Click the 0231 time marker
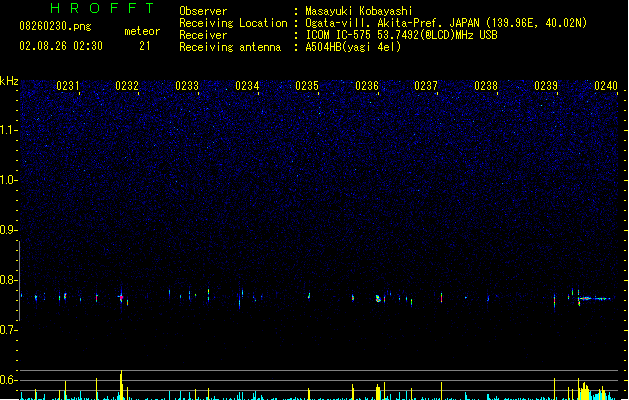The height and width of the screenshot is (400, 629). point(68,86)
